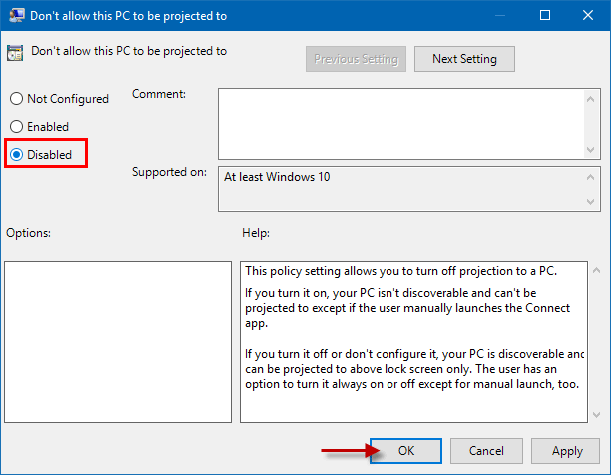Go to the Previous Setting

(355, 59)
